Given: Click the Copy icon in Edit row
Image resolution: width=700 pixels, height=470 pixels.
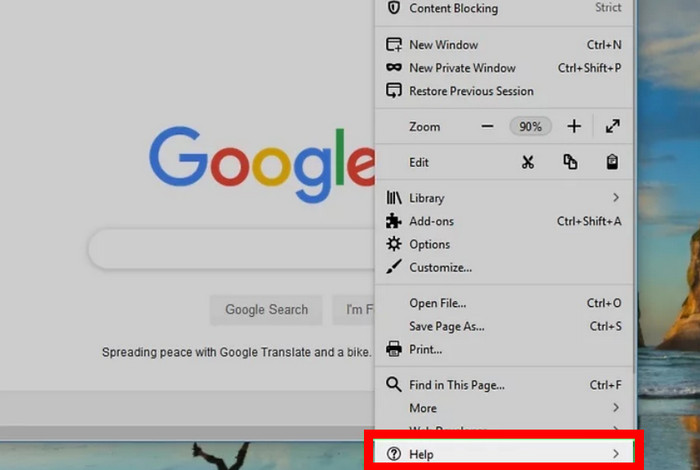Looking at the screenshot, I should pyautogui.click(x=570, y=162).
